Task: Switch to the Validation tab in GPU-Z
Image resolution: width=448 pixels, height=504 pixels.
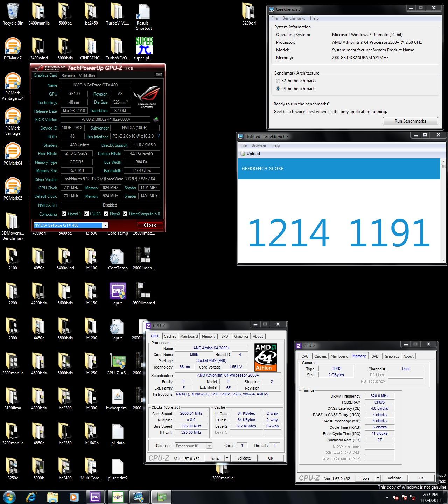Action: point(87,76)
